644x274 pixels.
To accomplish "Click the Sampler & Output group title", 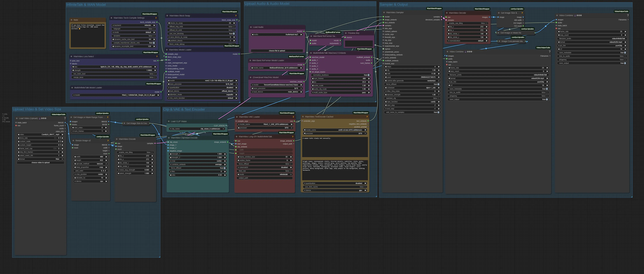I will pos(394,5).
